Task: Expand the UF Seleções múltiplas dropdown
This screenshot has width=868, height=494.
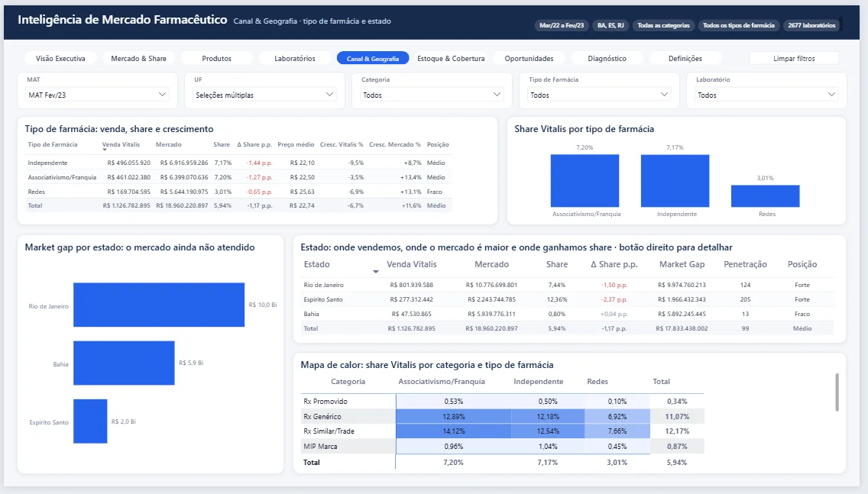Action: tap(264, 95)
